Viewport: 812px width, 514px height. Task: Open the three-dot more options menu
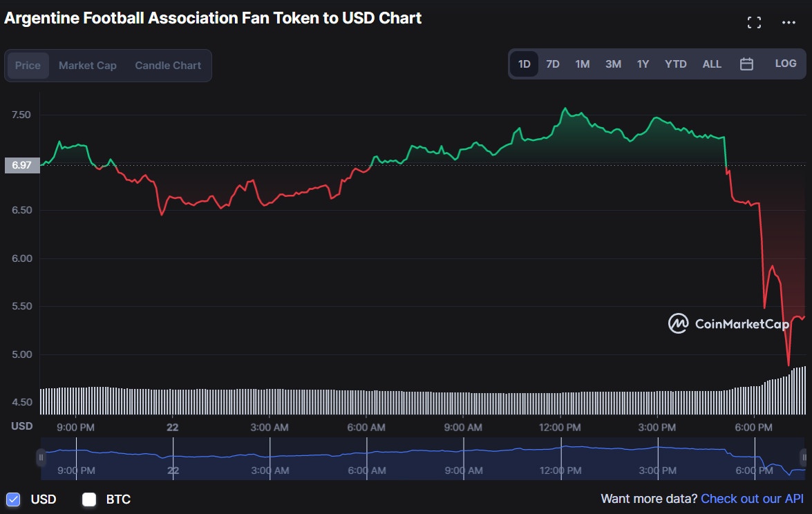click(789, 23)
